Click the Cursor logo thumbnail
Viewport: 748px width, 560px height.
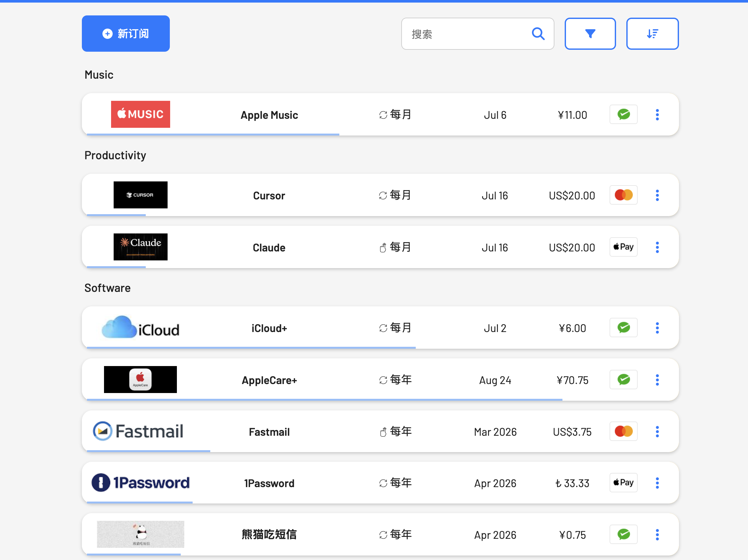tap(140, 195)
